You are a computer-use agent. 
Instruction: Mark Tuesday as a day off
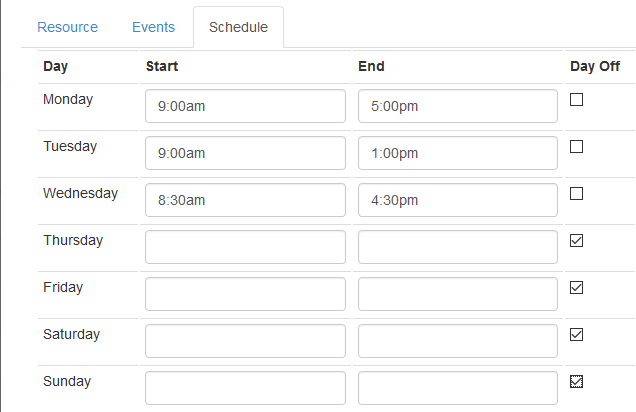[x=576, y=147]
